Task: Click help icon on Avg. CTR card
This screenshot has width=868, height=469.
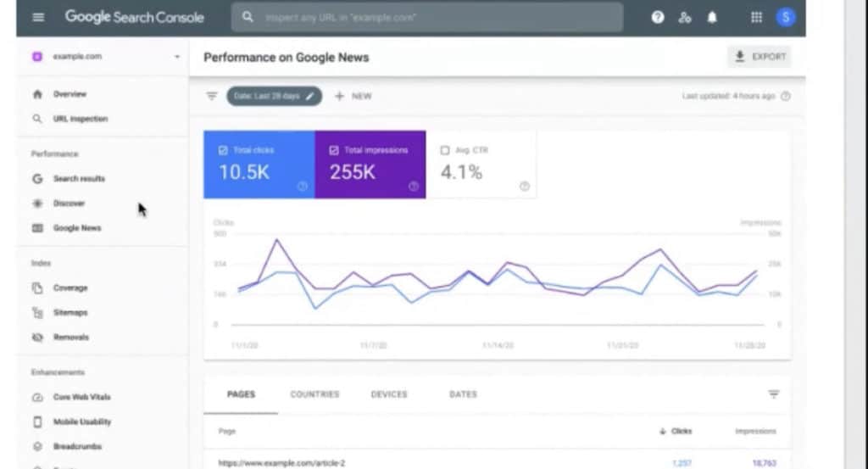Action: pos(525,187)
